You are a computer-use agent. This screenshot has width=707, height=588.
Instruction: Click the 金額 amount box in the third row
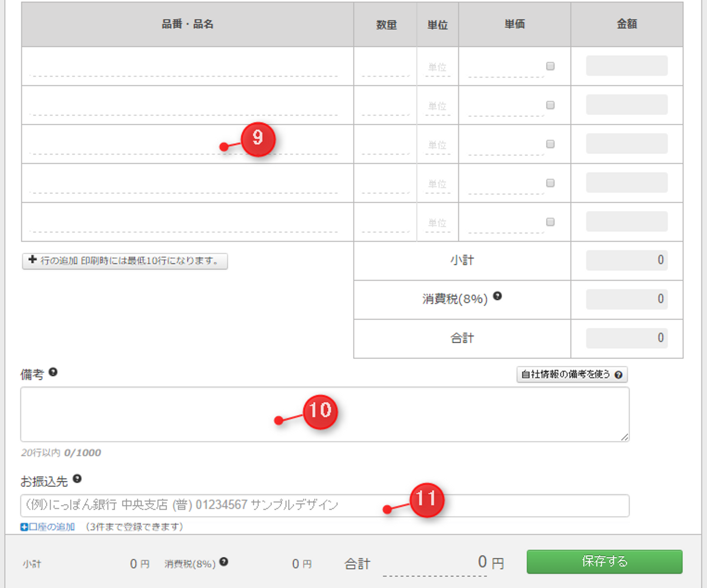(x=627, y=143)
